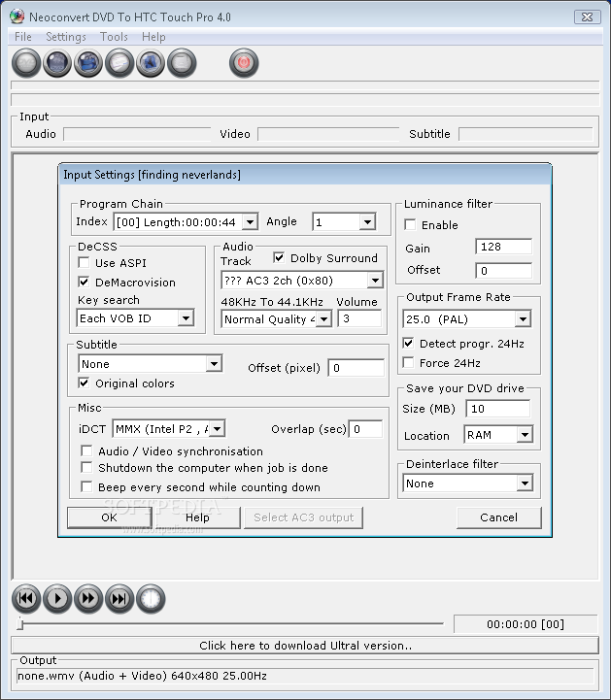611x700 pixels.
Task: Uncheck the DeMacrovision checkbox
Action: point(84,283)
